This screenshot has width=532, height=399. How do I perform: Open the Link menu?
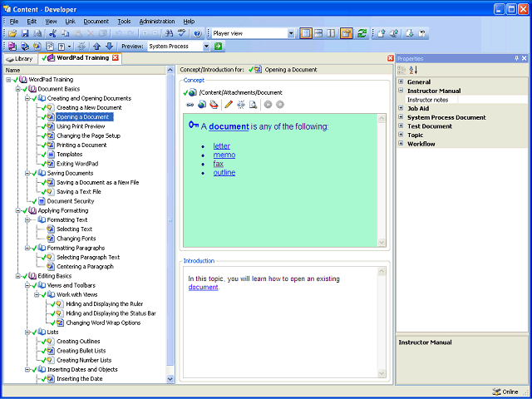(x=70, y=22)
